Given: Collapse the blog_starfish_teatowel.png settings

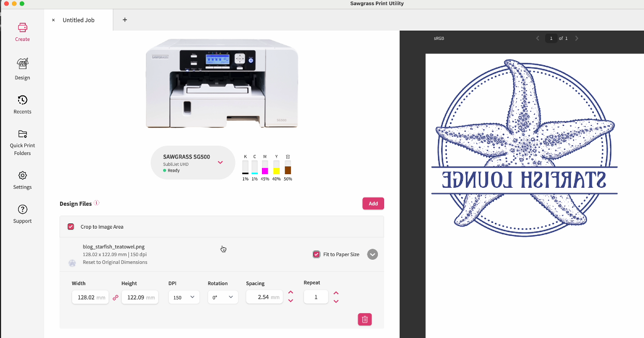Looking at the screenshot, I should point(373,255).
